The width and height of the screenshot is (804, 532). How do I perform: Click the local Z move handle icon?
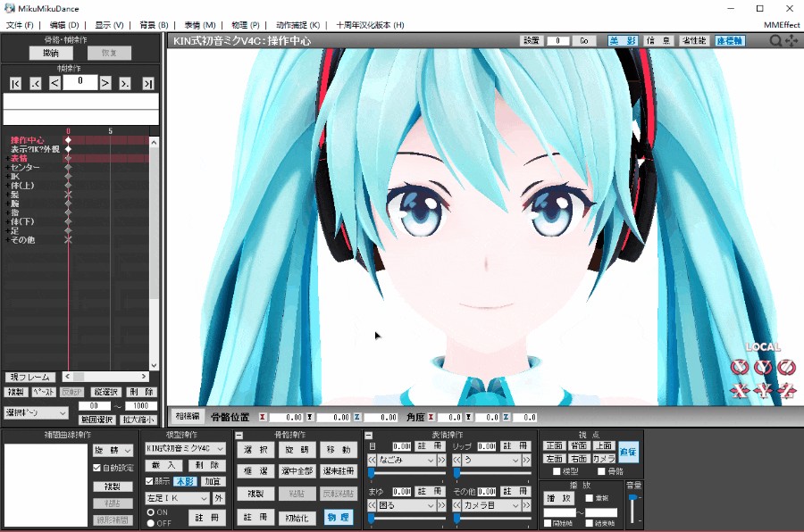click(x=786, y=391)
